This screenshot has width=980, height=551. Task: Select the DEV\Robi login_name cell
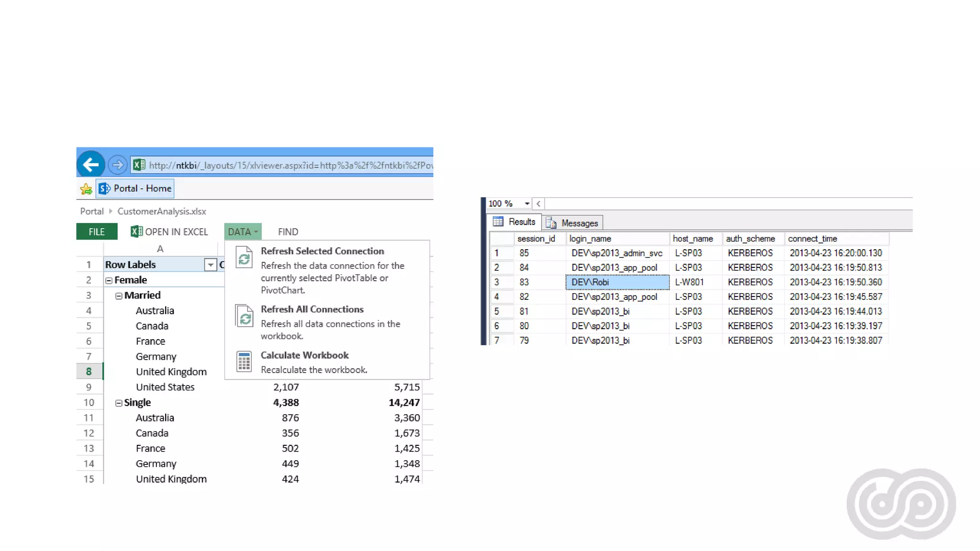point(617,282)
